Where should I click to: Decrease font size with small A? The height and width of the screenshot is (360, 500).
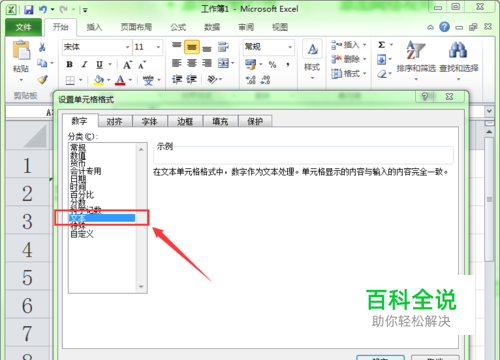point(142,65)
